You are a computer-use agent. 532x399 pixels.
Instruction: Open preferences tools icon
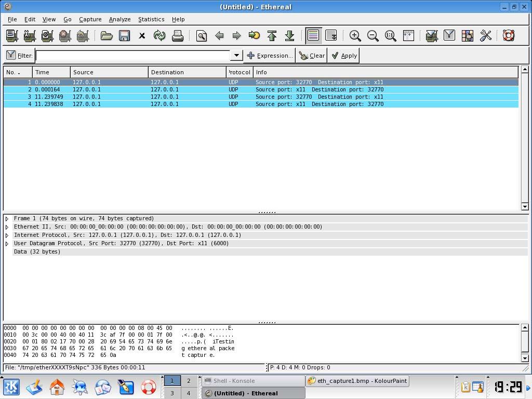[485, 36]
